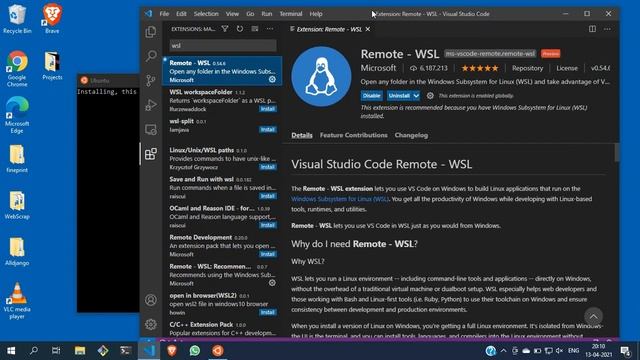Image resolution: width=640 pixels, height=360 pixels.
Task: Open the Projects folder on desktop
Action: 52,65
